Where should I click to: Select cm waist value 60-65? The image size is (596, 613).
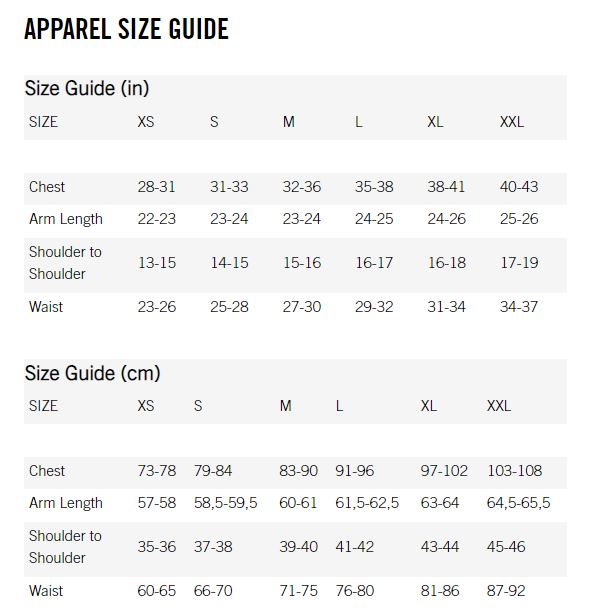[x=156, y=591]
